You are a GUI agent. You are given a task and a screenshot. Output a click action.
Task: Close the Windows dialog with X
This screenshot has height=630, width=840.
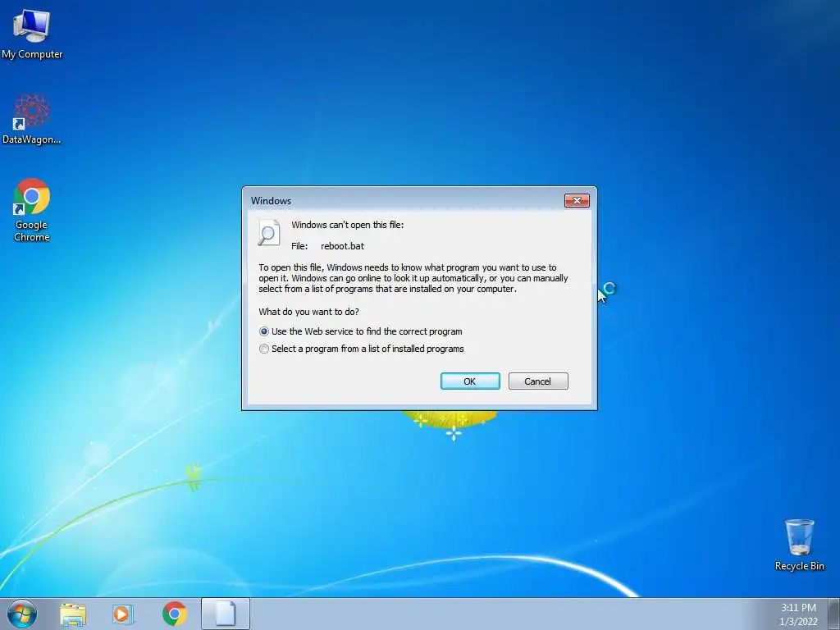pyautogui.click(x=577, y=200)
